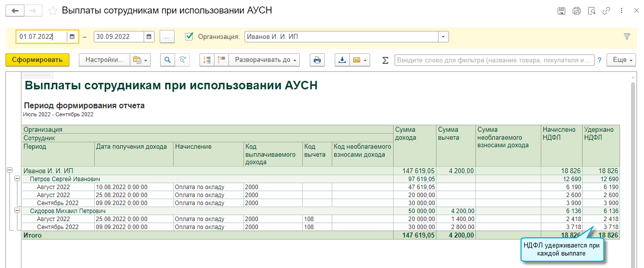Click the find-next icon beside search

coord(182,60)
